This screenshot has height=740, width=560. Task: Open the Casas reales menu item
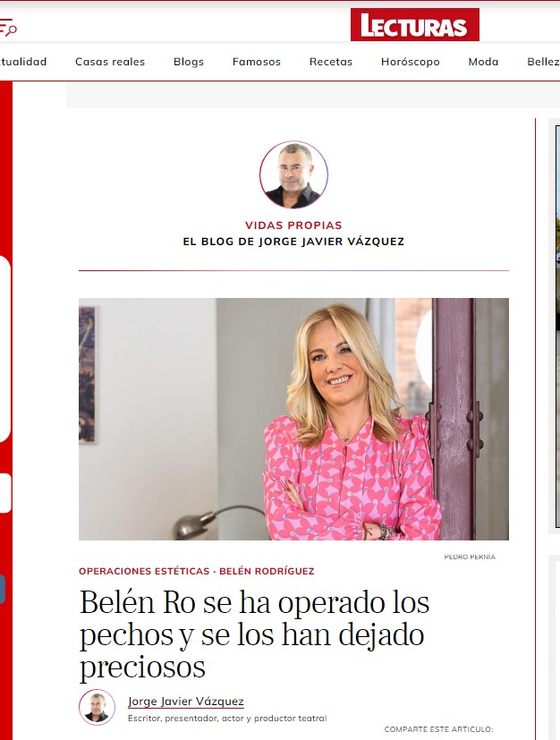110,62
